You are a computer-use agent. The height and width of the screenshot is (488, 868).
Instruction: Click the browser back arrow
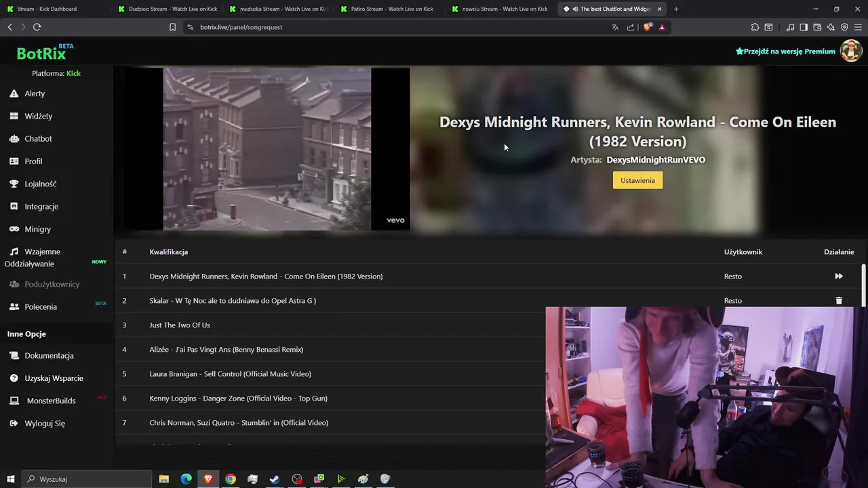(9, 27)
